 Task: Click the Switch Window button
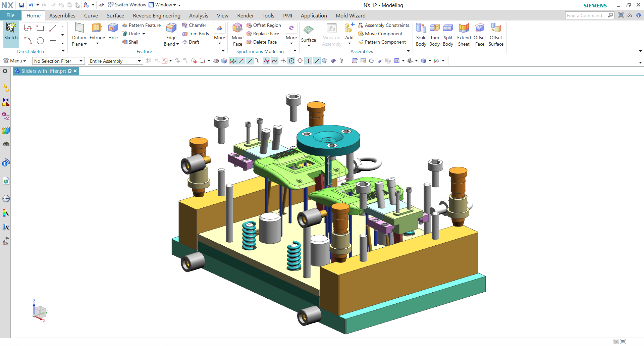pos(127,5)
